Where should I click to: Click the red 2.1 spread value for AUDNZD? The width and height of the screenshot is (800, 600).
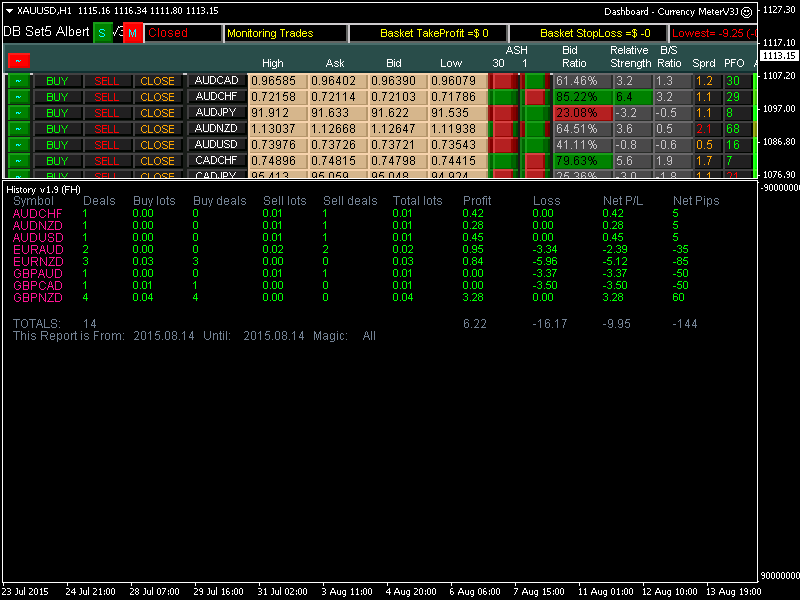(707, 129)
